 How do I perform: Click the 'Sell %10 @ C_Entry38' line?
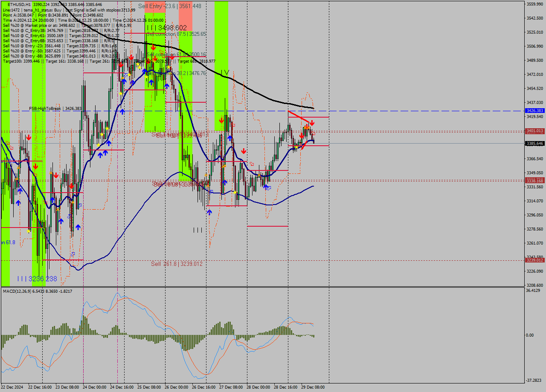61,30
